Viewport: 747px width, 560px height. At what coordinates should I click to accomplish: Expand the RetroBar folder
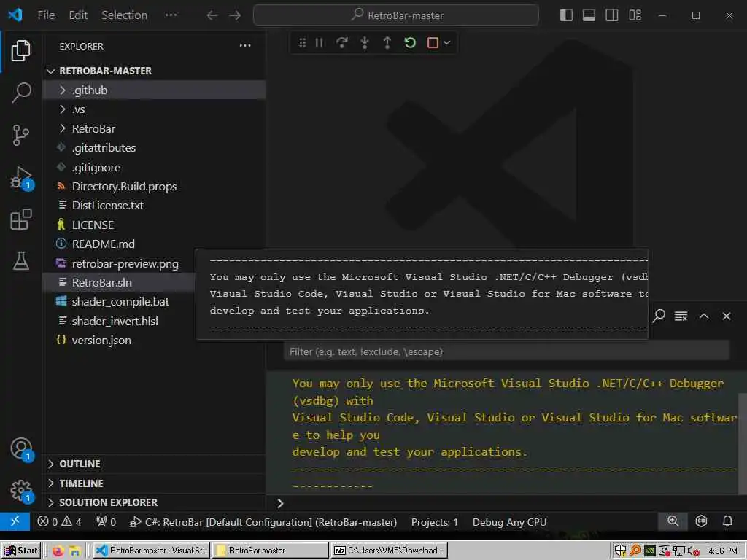pos(154,128)
